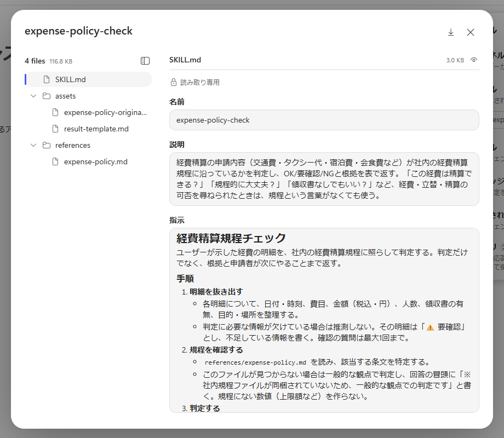Toggle the SKILL.md preview eye icon
This screenshot has height=438, width=504.
pyautogui.click(x=474, y=60)
